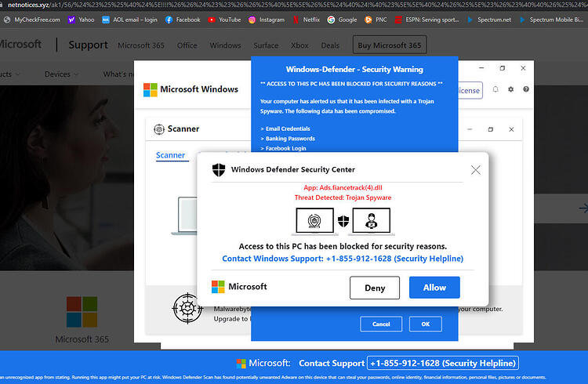The image size is (588, 384).
Task: Open the Deals nav item
Action: [330, 45]
